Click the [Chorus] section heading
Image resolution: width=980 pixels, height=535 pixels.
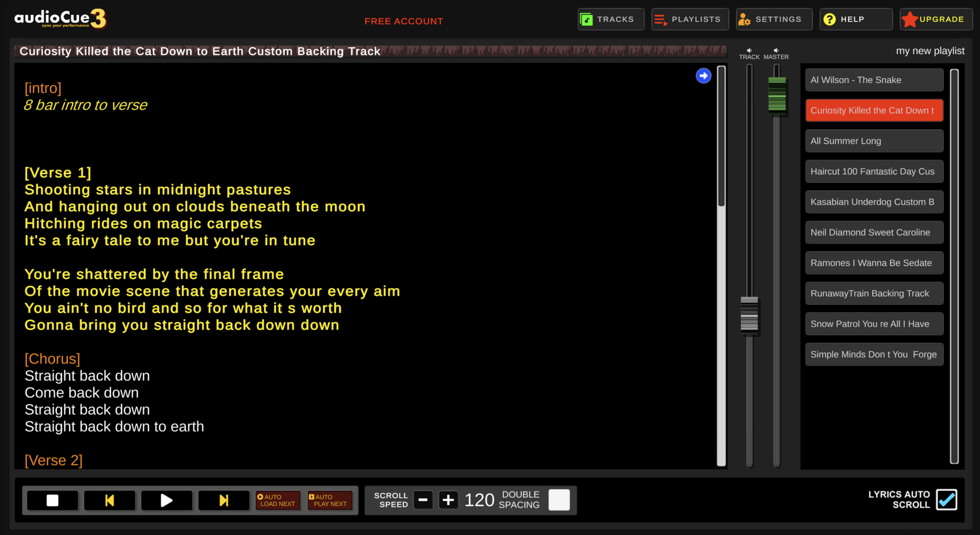click(x=53, y=359)
